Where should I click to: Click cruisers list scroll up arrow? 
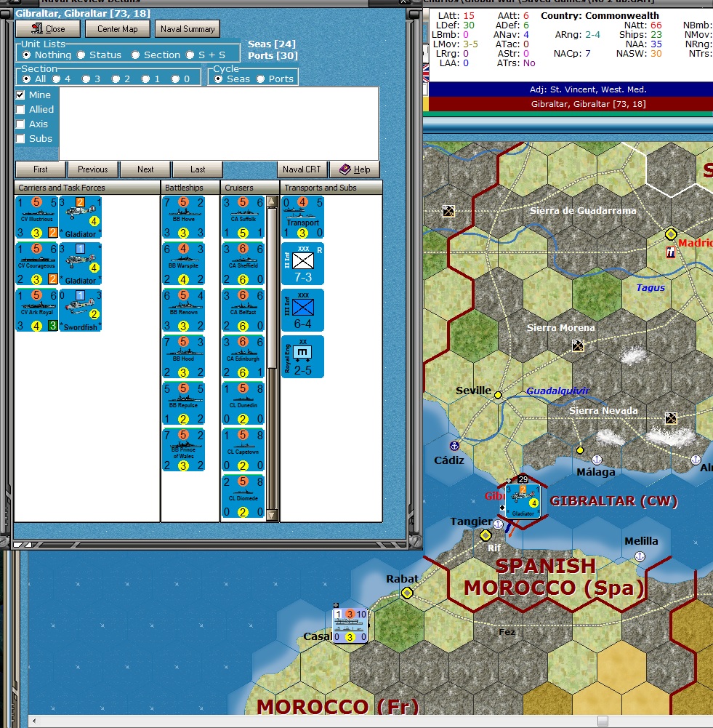tap(273, 201)
